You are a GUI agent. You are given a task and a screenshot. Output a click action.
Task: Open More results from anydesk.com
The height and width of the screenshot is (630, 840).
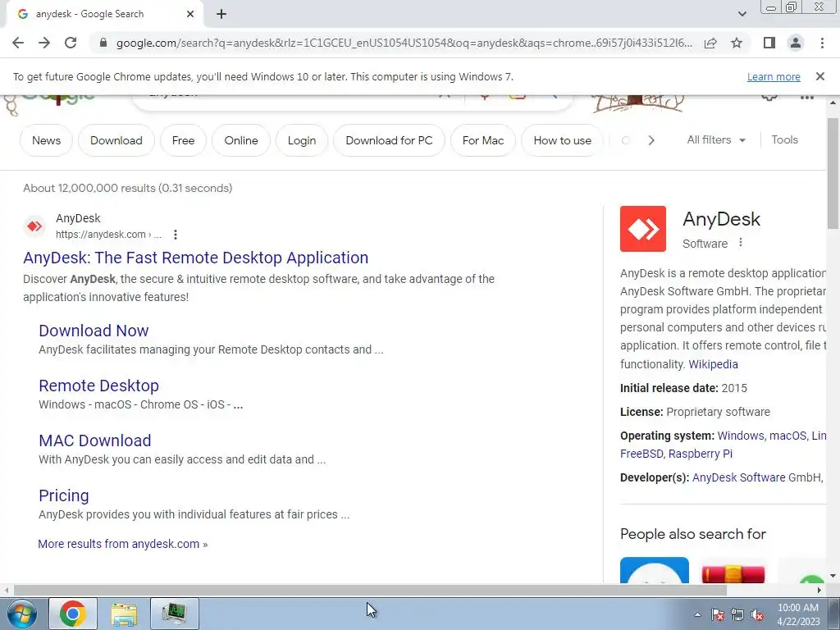click(123, 544)
